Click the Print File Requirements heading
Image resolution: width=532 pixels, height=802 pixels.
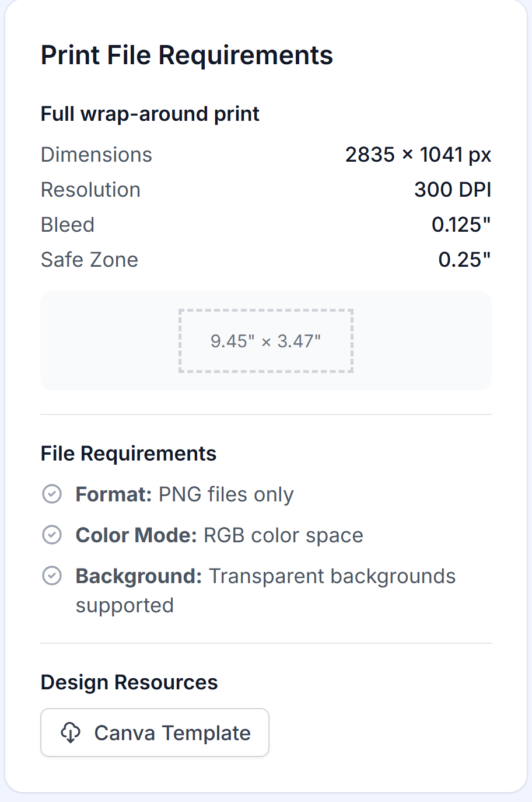coord(187,55)
